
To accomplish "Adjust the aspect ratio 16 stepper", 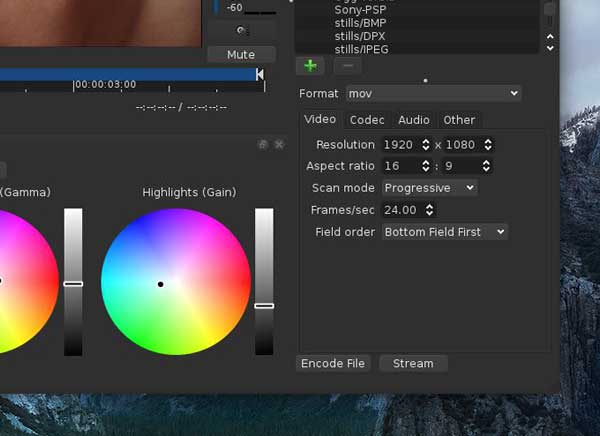I will [426, 166].
